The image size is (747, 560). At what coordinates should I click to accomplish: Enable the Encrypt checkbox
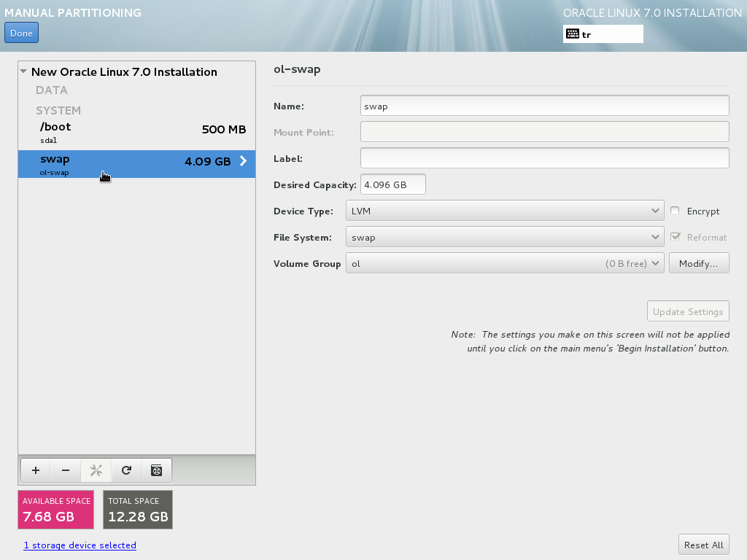[x=675, y=211]
